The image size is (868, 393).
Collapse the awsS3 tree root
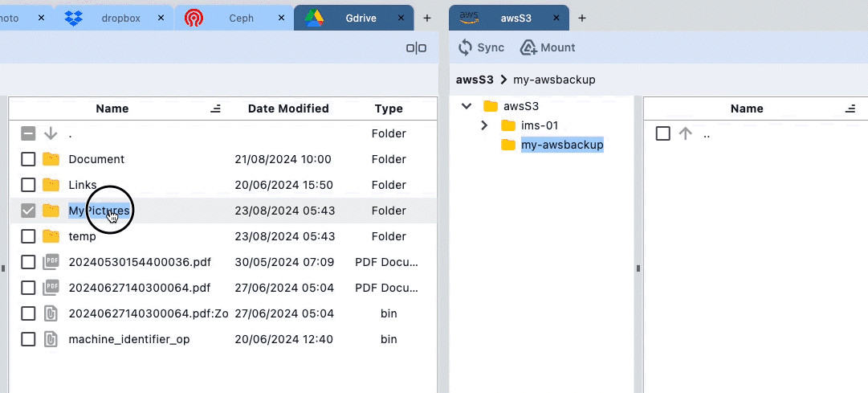point(467,106)
